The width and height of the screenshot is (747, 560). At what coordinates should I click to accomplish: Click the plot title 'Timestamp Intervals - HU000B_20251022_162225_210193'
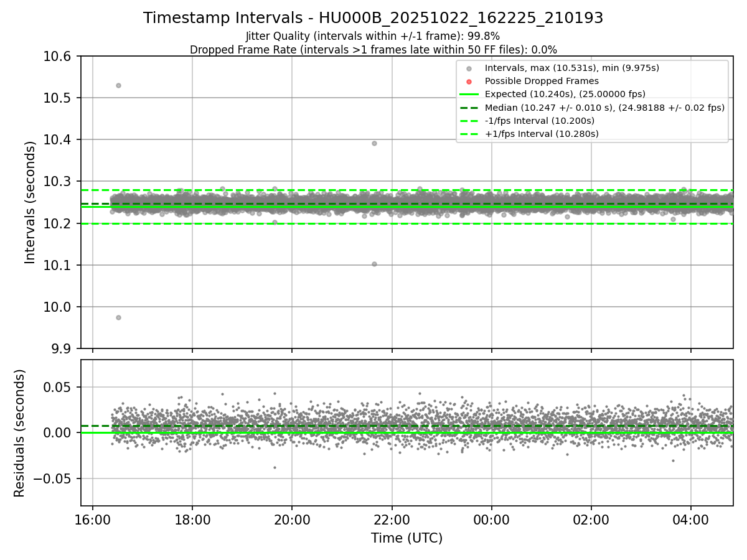373,18
